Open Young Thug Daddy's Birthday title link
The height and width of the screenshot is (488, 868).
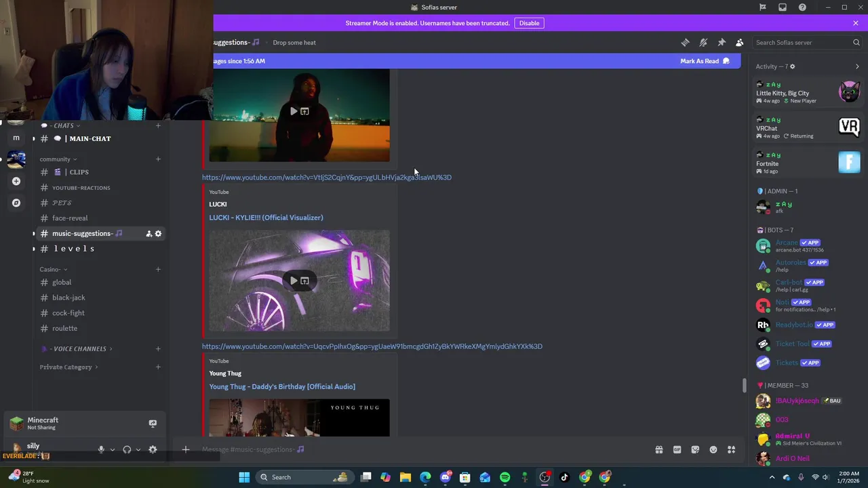coord(282,386)
